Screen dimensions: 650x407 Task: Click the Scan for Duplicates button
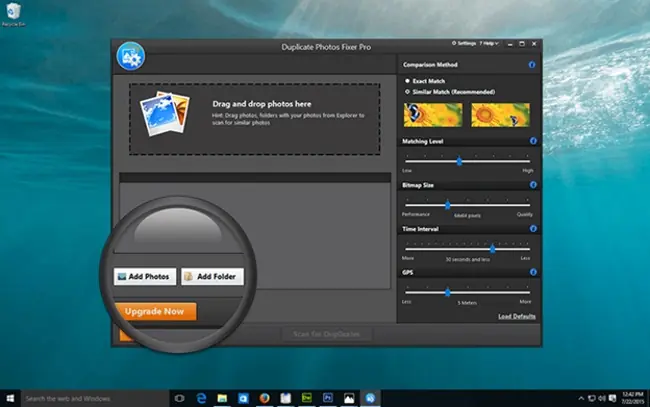pyautogui.click(x=326, y=334)
